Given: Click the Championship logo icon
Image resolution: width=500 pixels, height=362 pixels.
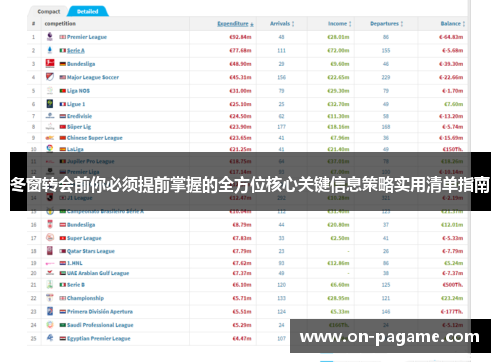Looking at the screenshot, I should [50, 298].
